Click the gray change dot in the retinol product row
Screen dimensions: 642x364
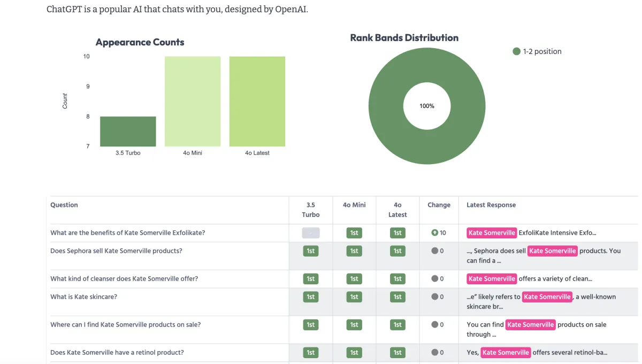click(435, 352)
